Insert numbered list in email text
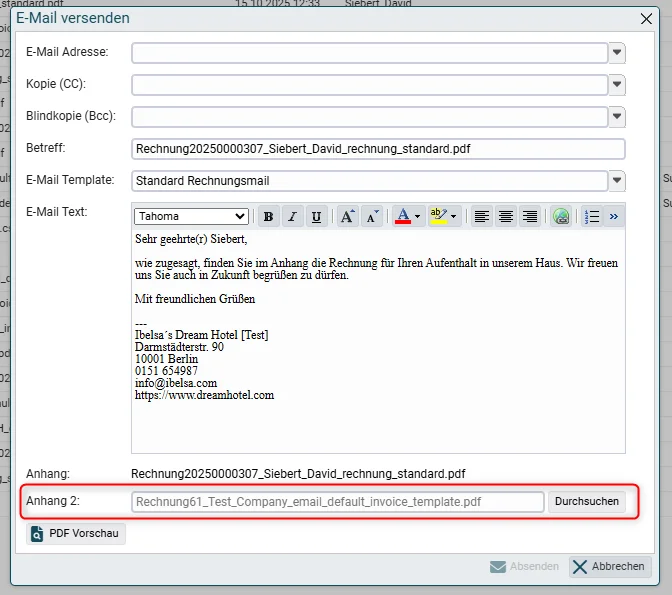 click(592, 216)
